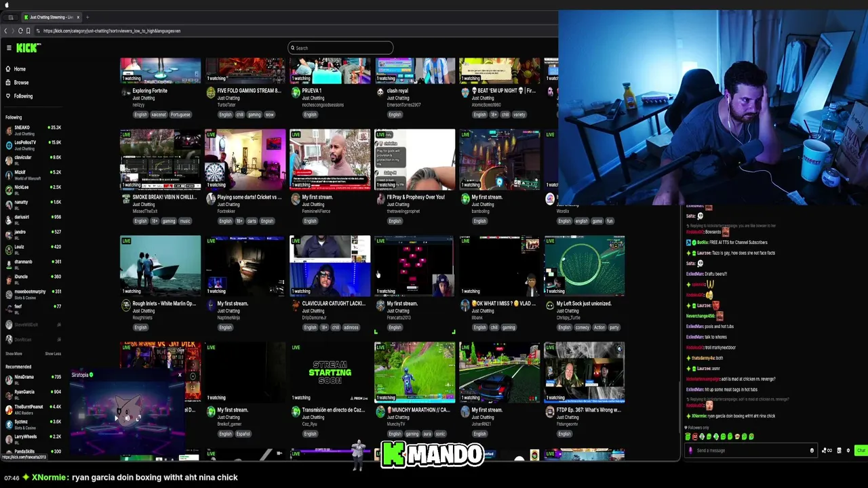Open LosPollosTV in Following list
This screenshot has height=488, width=868.
click(33, 144)
